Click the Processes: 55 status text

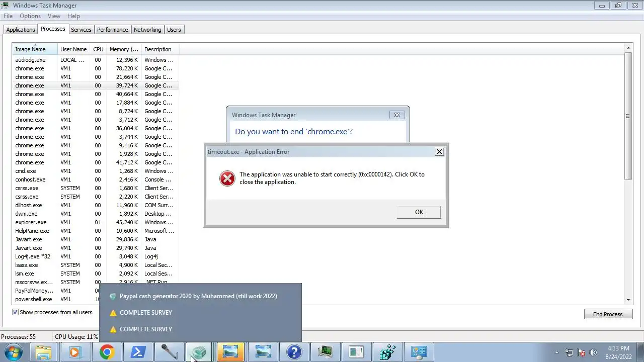[x=19, y=337]
